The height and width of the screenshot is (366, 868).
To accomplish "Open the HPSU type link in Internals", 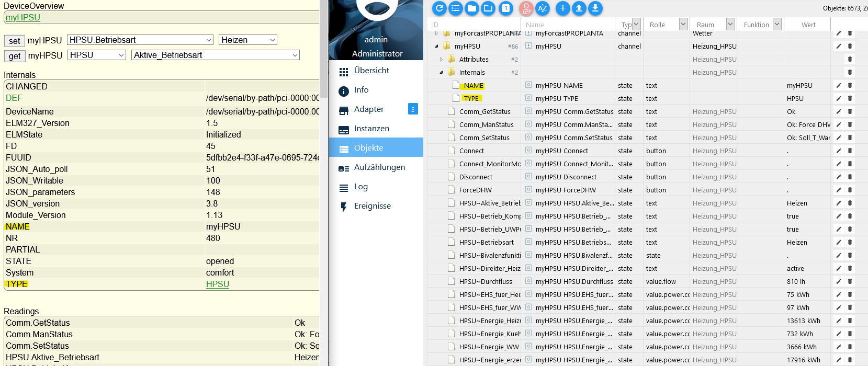I will (218, 284).
